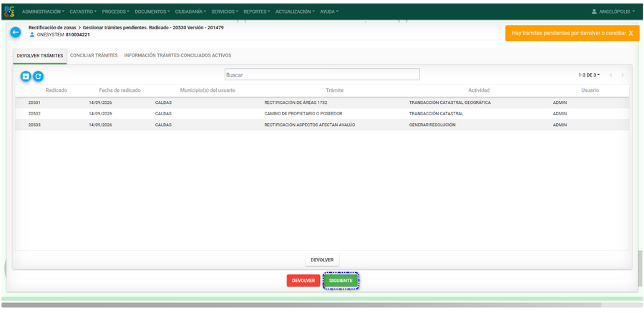Click the blue export icon beside refresh
The image size is (644, 313).
click(x=26, y=76)
